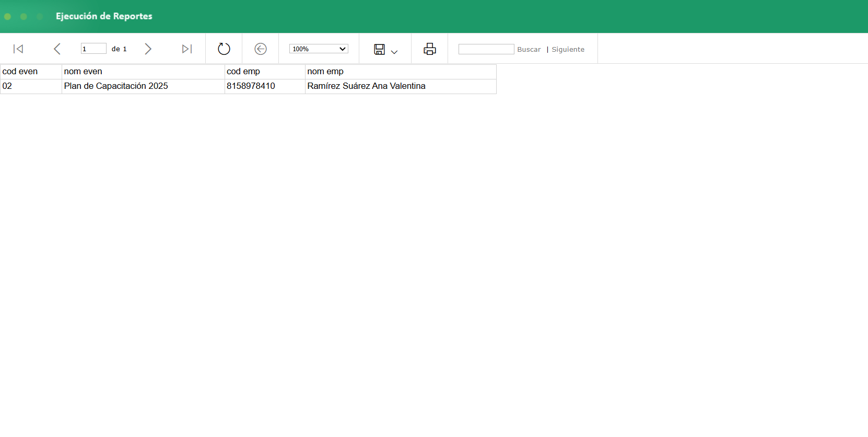Select the 'nom emp' column header
Image resolution: width=868 pixels, height=437 pixels.
401,72
